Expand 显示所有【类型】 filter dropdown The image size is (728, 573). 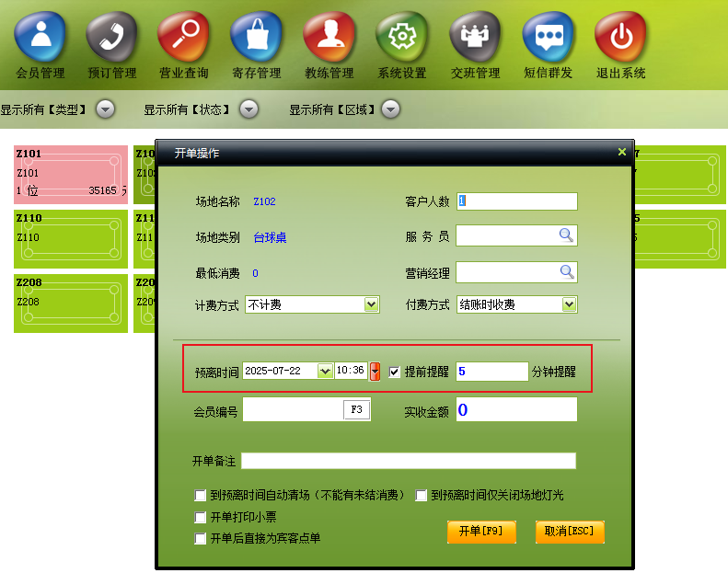pyautogui.click(x=106, y=109)
